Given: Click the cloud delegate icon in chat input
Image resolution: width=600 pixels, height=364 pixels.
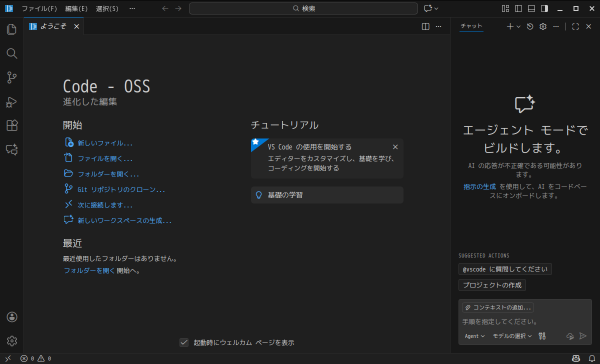Looking at the screenshot, I should [570, 336].
